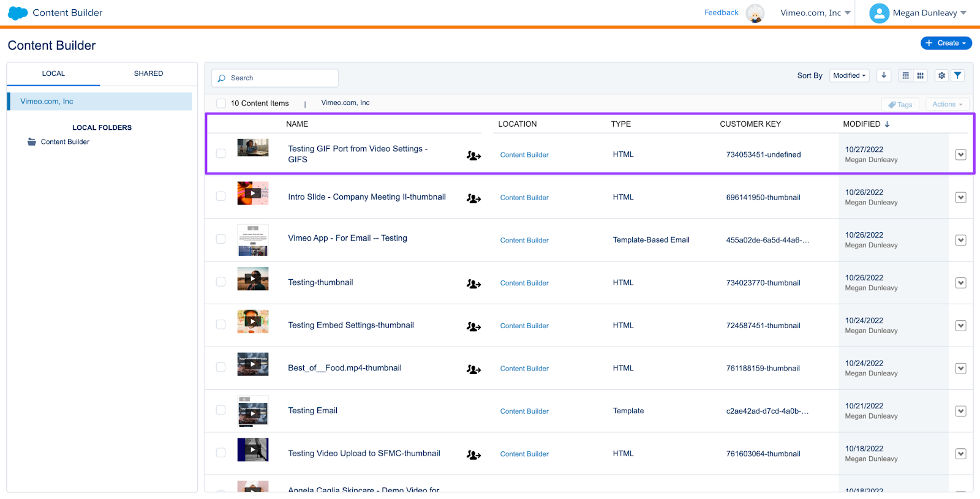Click shared icon on Testing Video Upload row
This screenshot has width=980, height=499.
coord(473,455)
